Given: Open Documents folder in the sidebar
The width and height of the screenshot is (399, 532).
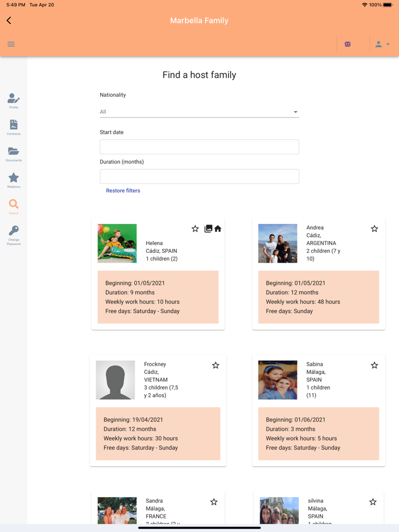Looking at the screenshot, I should [x=14, y=154].
